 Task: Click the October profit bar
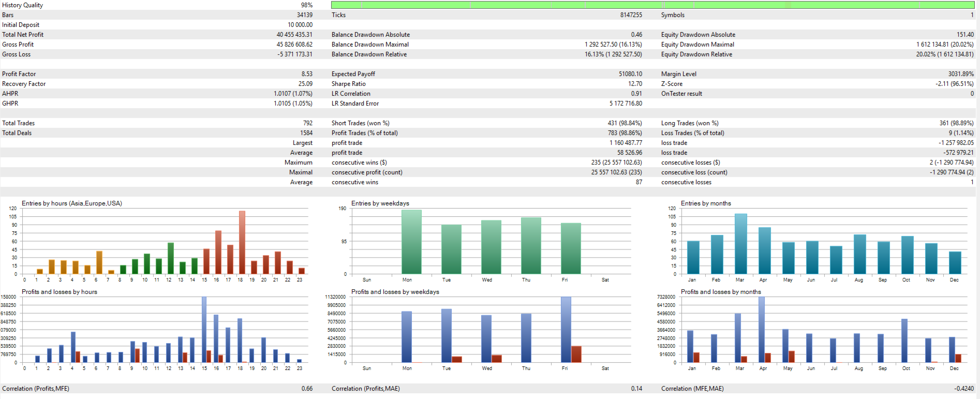point(904,341)
